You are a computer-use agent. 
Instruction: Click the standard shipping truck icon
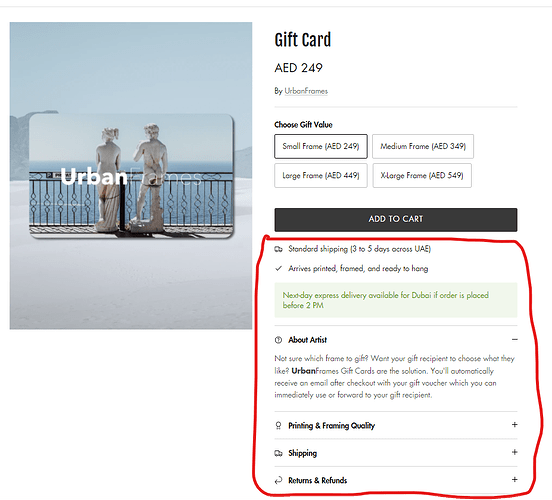pos(278,249)
